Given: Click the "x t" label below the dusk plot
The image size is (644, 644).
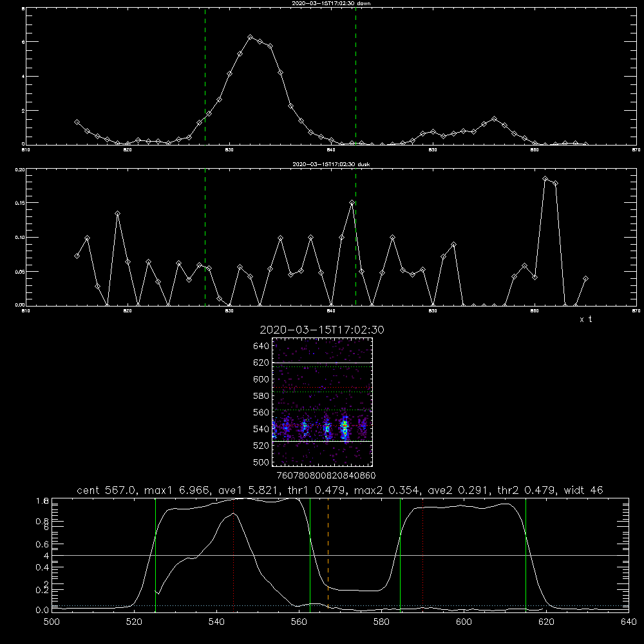Looking at the screenshot, I should click(585, 319).
